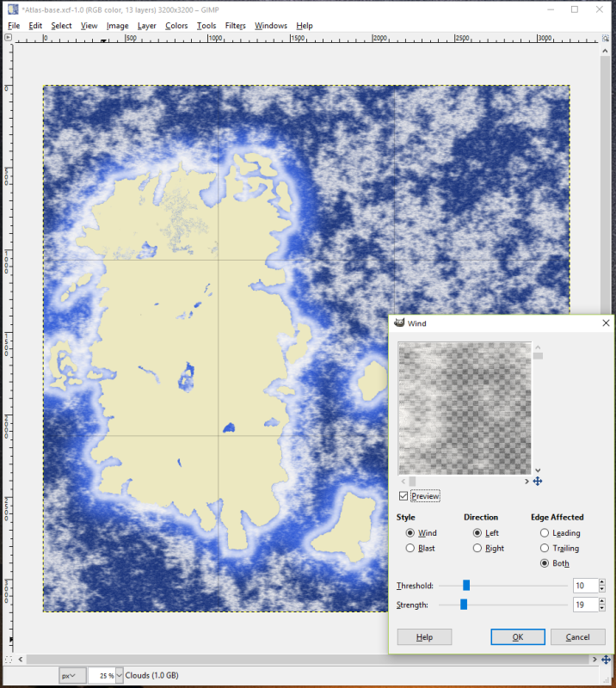Open the Filters menu

click(x=236, y=26)
